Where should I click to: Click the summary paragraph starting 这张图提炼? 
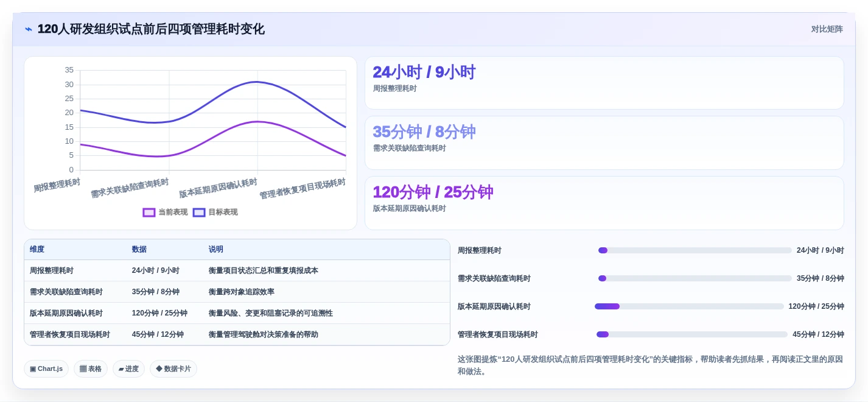pyautogui.click(x=650, y=365)
